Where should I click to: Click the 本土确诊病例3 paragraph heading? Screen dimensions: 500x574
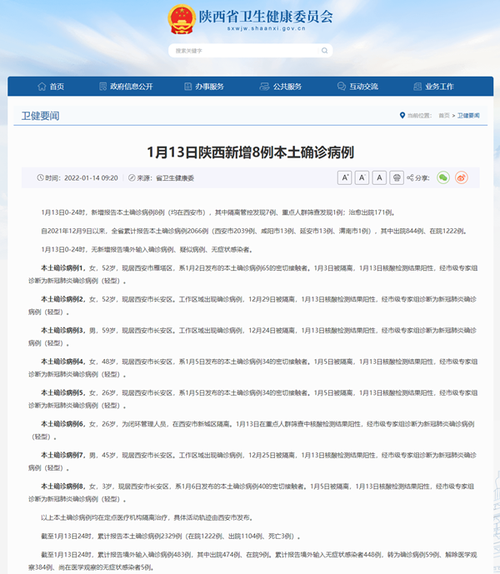[63, 331]
